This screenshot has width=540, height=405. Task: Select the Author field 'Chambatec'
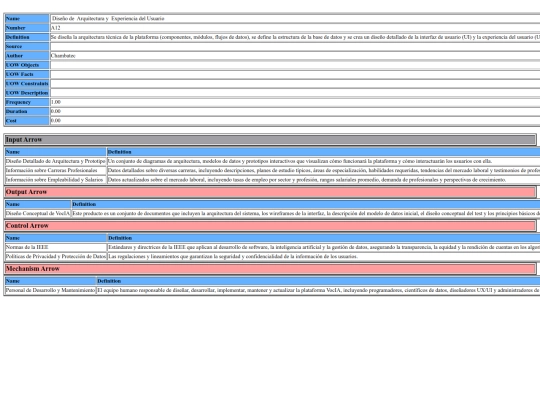click(x=295, y=56)
